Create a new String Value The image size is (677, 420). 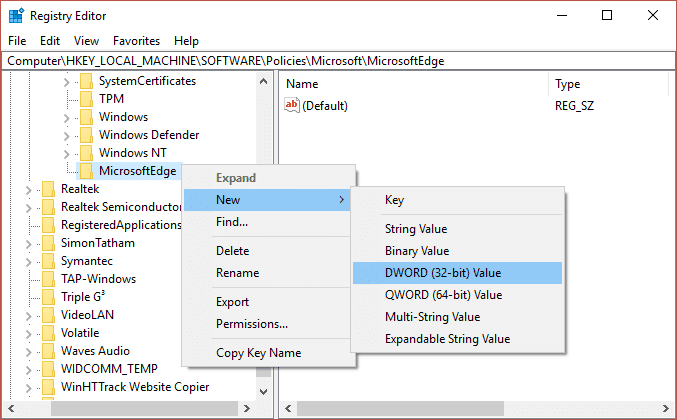click(x=457, y=229)
